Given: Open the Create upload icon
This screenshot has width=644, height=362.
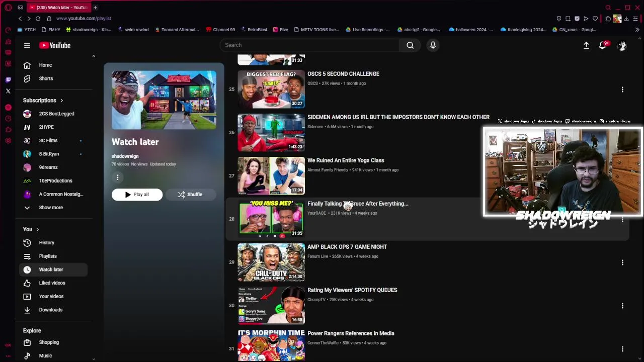Looking at the screenshot, I should click(x=586, y=45).
